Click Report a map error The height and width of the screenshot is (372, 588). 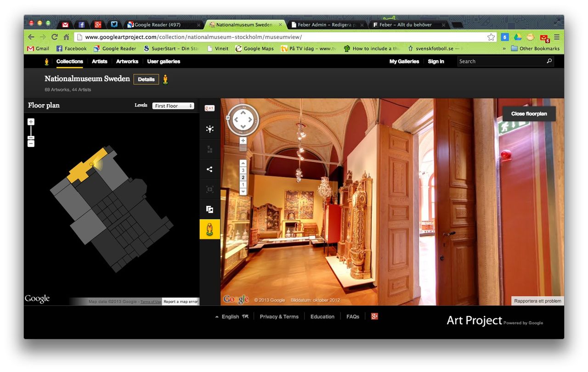181,302
